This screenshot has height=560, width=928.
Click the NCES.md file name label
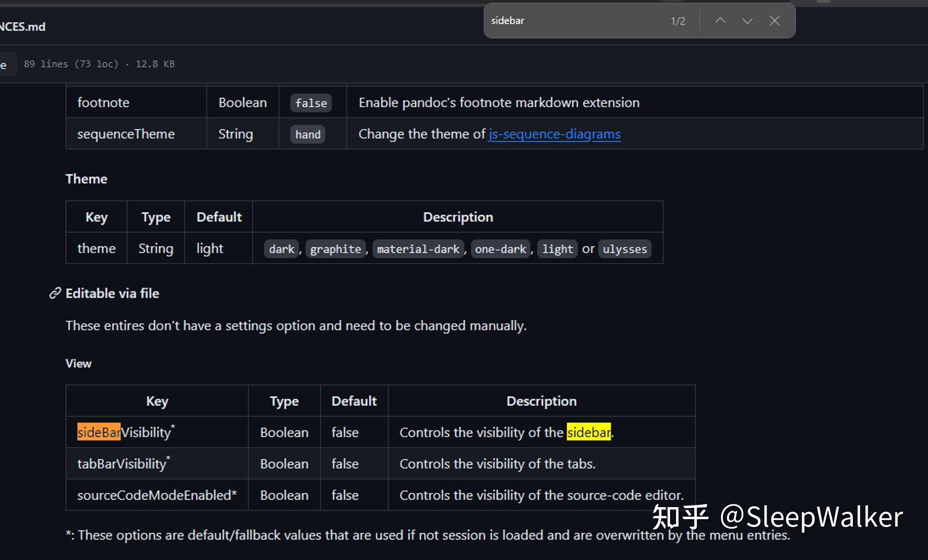coord(23,26)
